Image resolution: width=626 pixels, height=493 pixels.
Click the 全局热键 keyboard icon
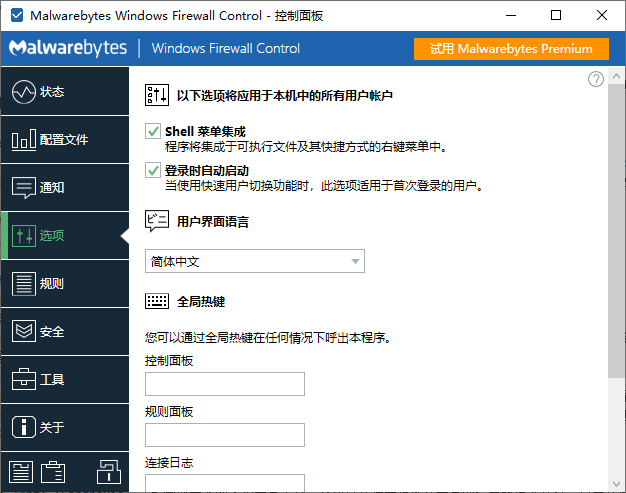(x=156, y=301)
